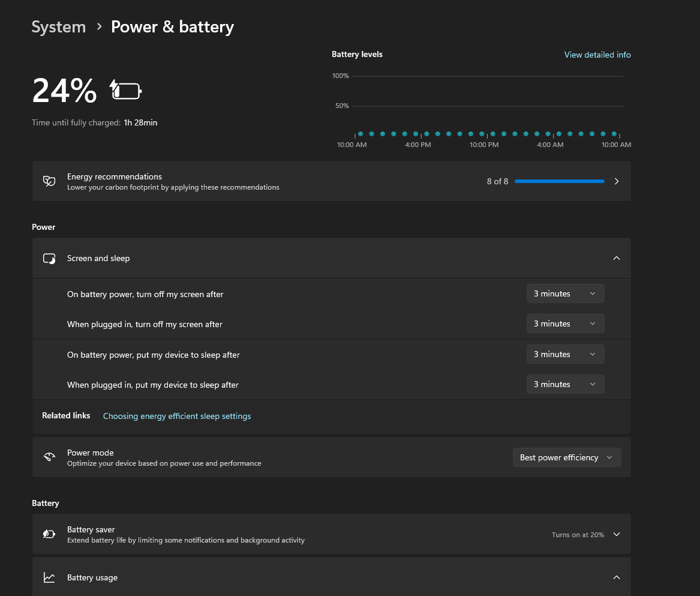
Task: Open plugged in screen-off time dropdown
Action: point(565,324)
